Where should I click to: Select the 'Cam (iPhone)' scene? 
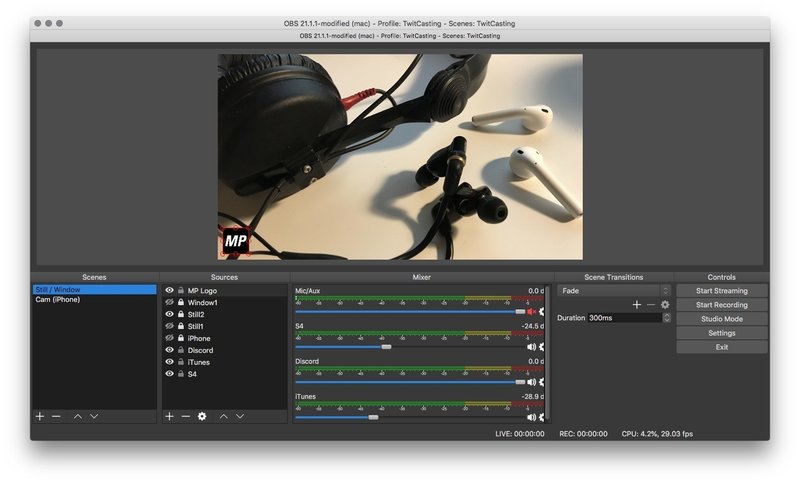(x=94, y=299)
